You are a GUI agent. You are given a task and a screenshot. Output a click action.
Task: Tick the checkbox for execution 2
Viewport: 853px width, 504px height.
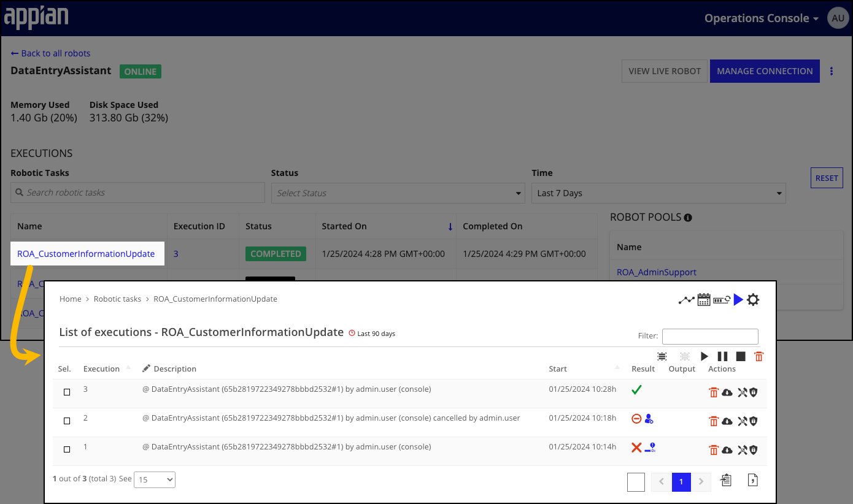coord(67,421)
